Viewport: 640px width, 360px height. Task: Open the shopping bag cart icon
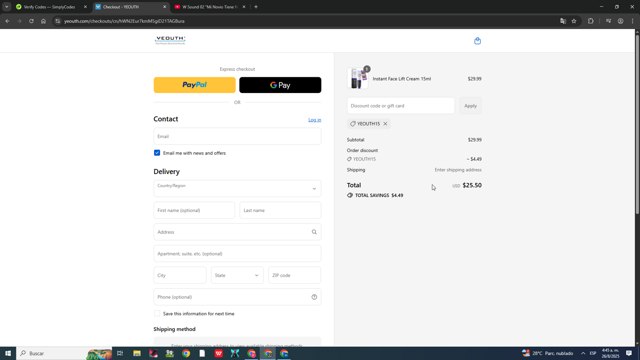pyautogui.click(x=477, y=41)
